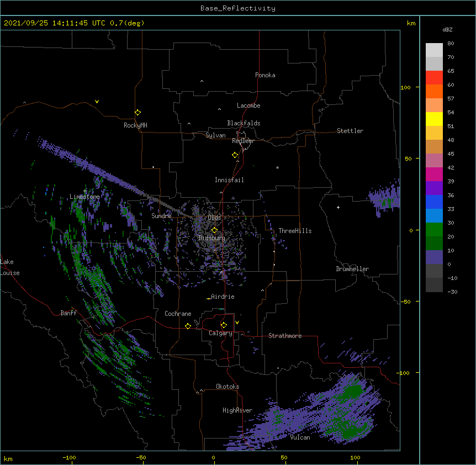The height and width of the screenshot is (465, 476).
Task: Click the Innisfail city label
Action: click(229, 180)
